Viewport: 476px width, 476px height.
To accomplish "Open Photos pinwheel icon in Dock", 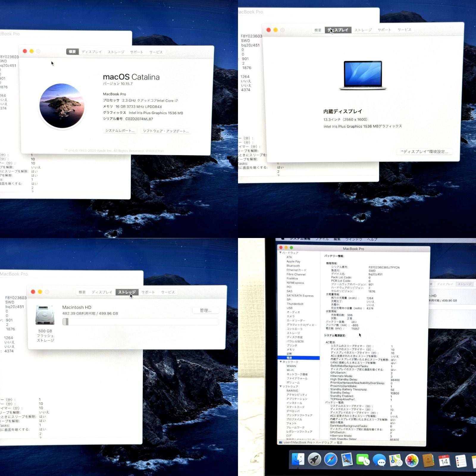I will [x=412, y=461].
